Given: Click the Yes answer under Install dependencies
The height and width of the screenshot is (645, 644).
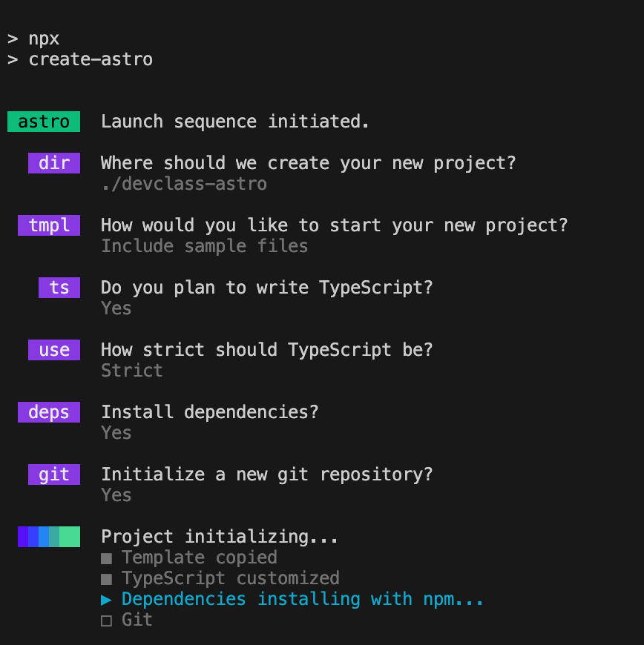Looking at the screenshot, I should [x=116, y=433].
